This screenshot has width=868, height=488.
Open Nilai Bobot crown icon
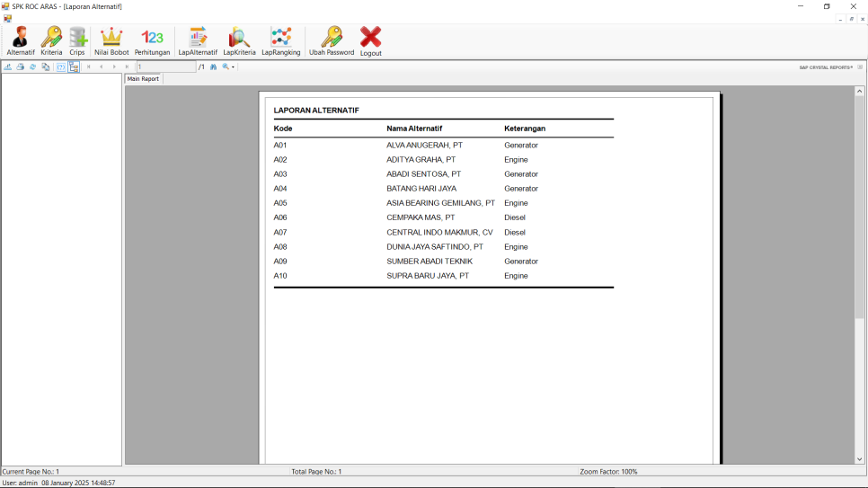pyautogui.click(x=111, y=41)
